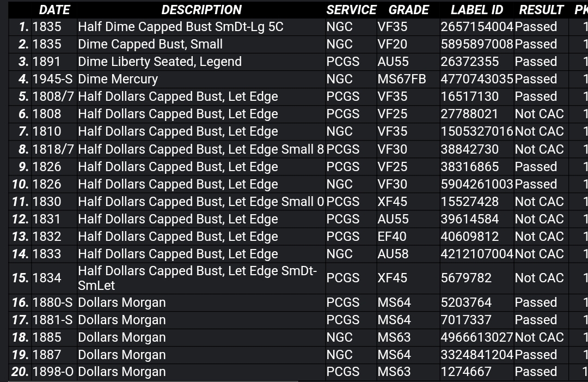Click the DESCRIPTION column header

(x=201, y=10)
